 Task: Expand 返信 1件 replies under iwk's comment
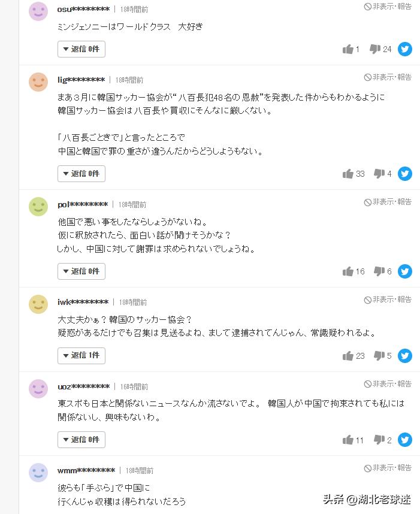tap(81, 355)
